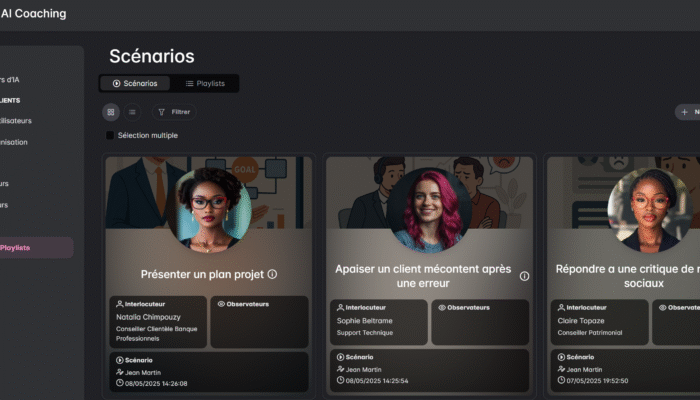Click the add new button with plus sign
Screen dimensions: 700x400
click(x=687, y=112)
